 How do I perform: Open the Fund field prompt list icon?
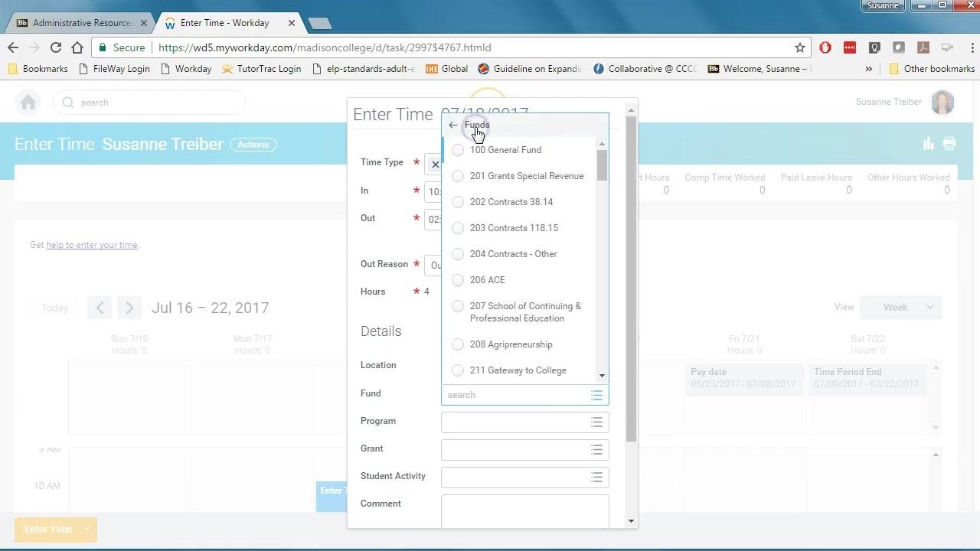tap(596, 395)
